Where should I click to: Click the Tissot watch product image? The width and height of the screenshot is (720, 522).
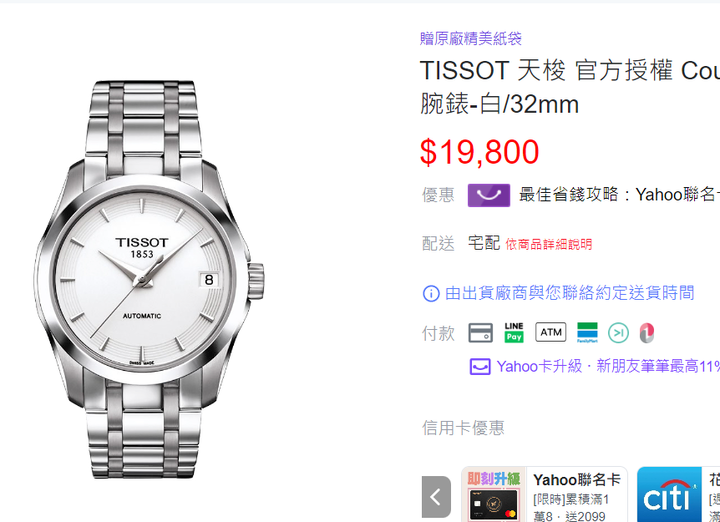[148, 280]
